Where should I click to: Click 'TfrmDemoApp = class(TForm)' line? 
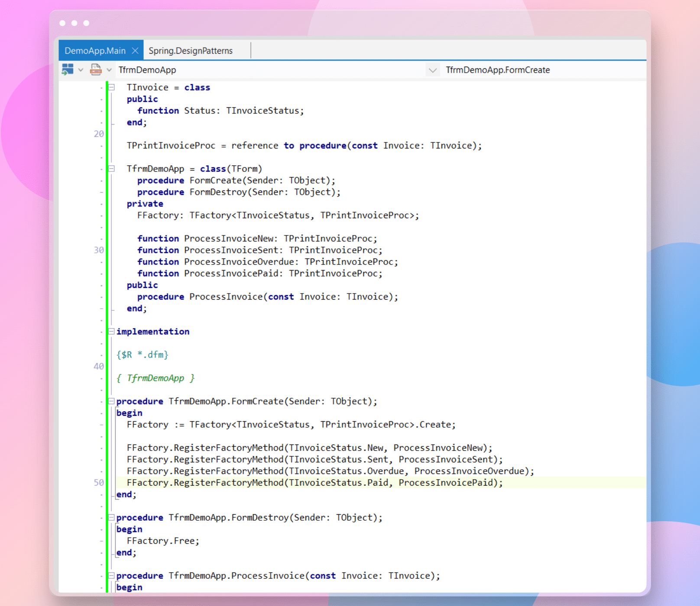tap(194, 169)
